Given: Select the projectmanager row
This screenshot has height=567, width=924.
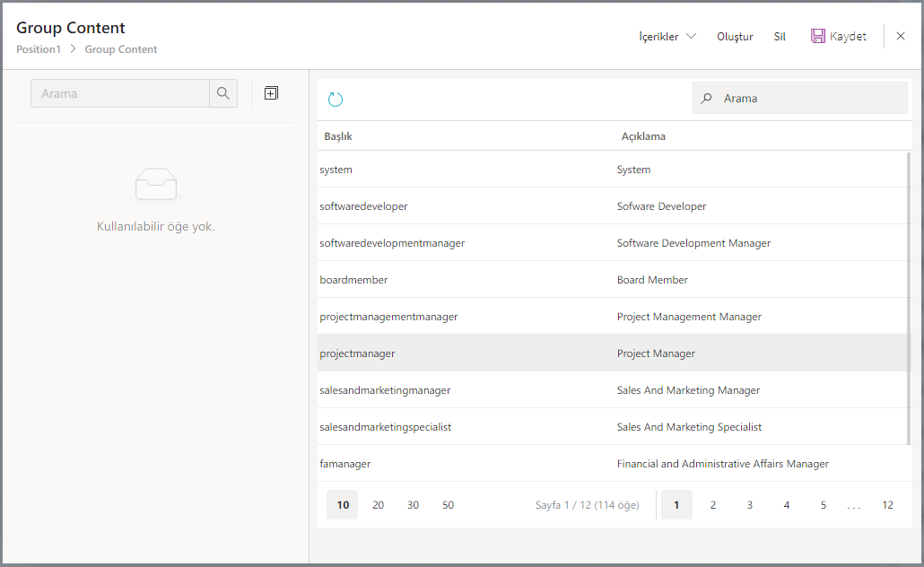Looking at the screenshot, I should 357,353.
